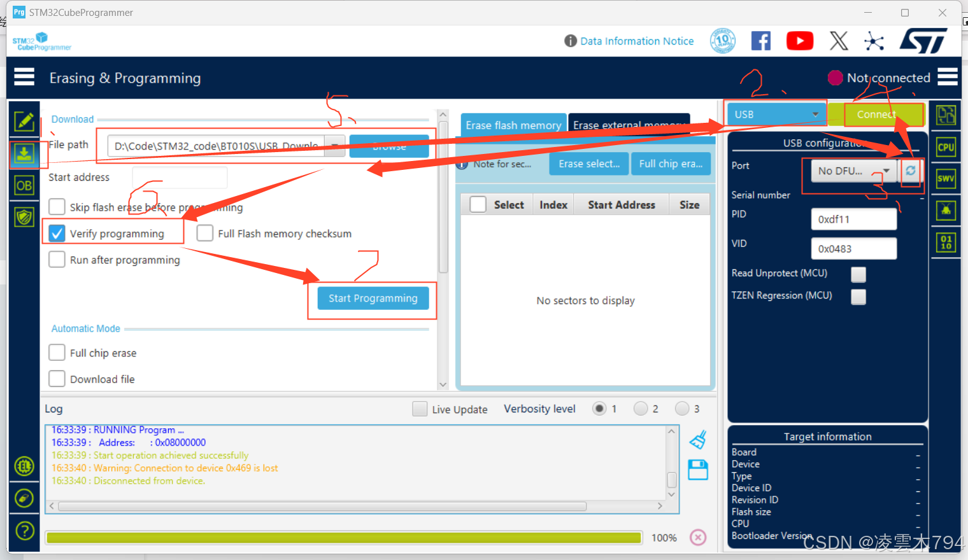Screen dimensions: 968x560
Task: Open Erasing & Programming download icon
Action: (x=24, y=154)
